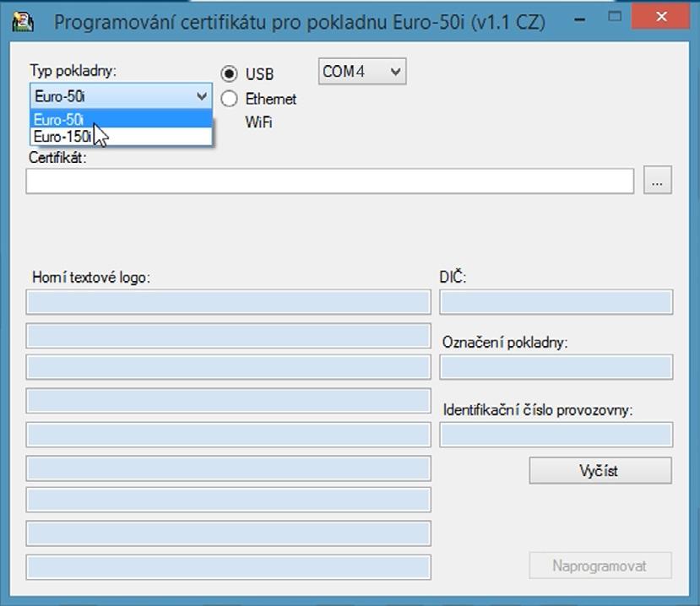Click into the Certifikát path field
700x606 pixels.
pos(330,181)
